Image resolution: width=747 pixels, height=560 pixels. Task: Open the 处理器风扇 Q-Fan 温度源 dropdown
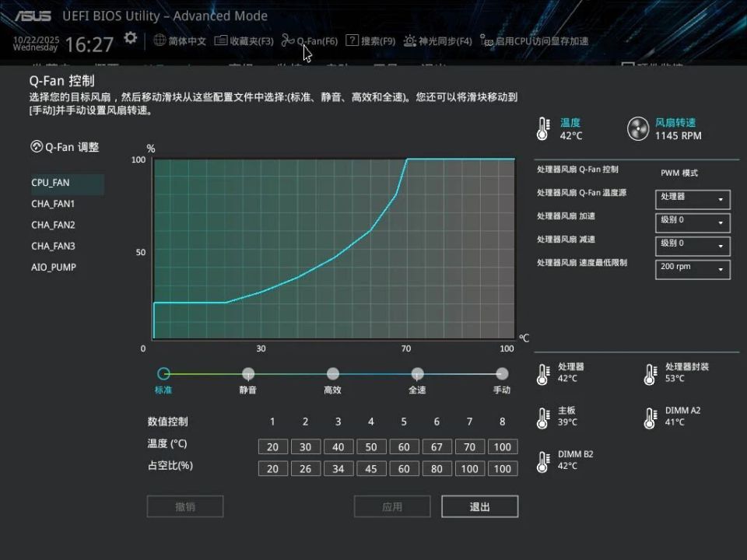tap(691, 199)
